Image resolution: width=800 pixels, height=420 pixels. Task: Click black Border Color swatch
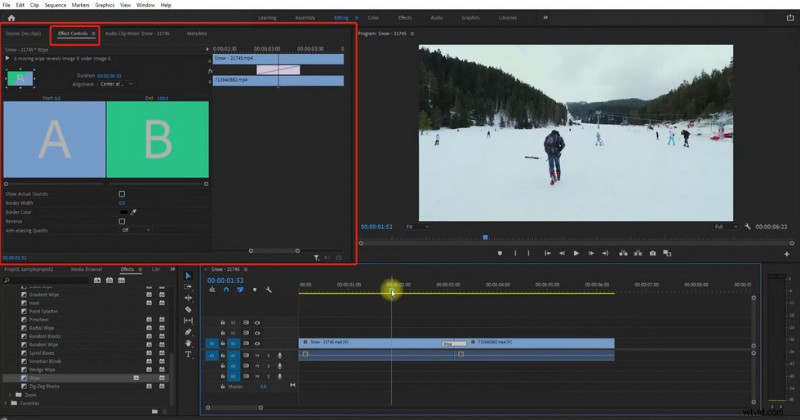point(124,212)
